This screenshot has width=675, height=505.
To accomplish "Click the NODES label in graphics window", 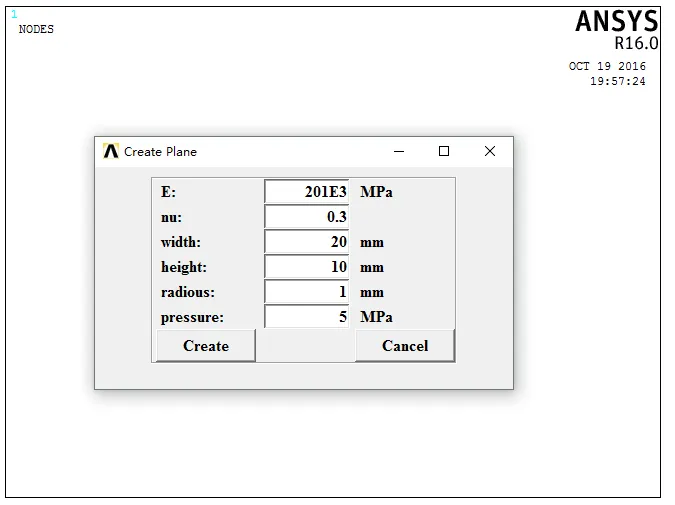I will pyautogui.click(x=36, y=29).
